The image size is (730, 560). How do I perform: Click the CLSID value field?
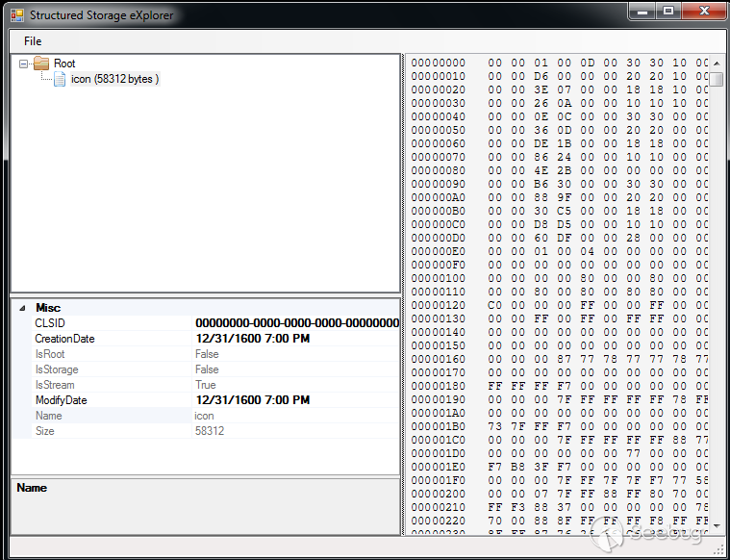(x=296, y=323)
